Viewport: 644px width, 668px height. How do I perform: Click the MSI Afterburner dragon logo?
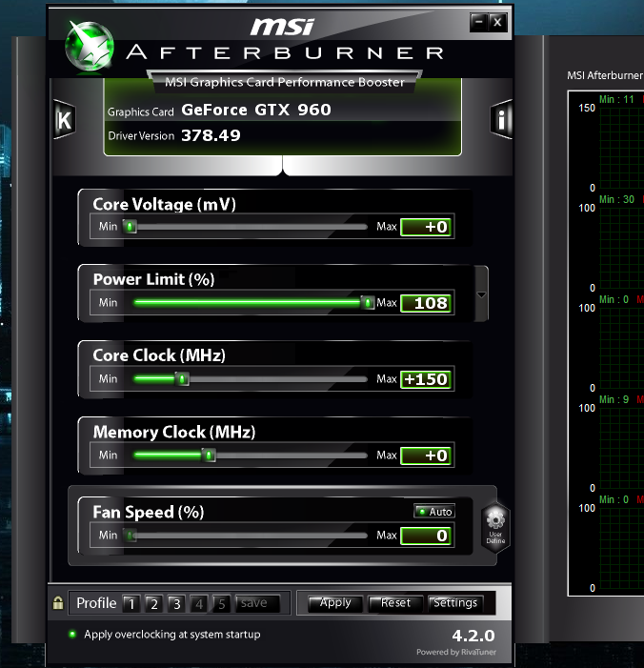[90, 46]
